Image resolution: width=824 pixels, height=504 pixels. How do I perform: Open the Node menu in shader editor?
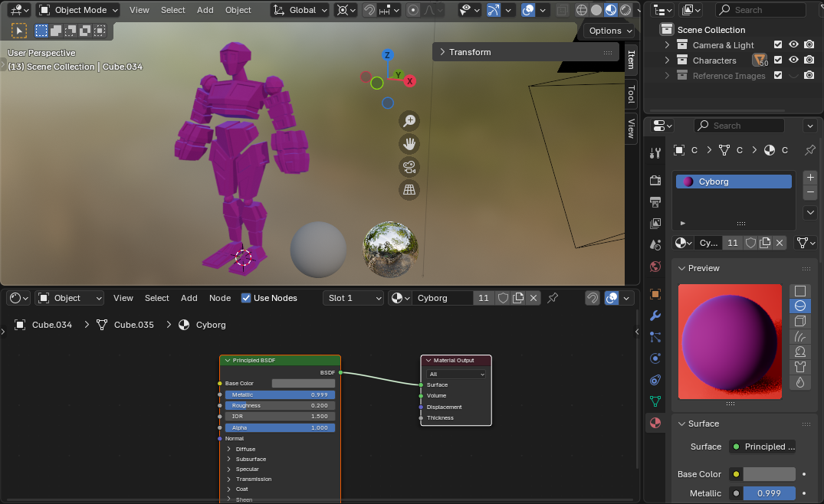tap(220, 298)
